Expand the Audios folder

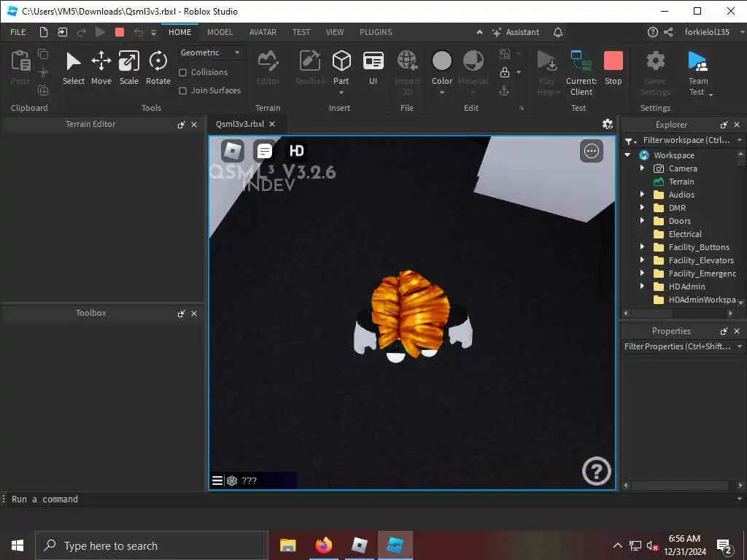pyautogui.click(x=642, y=194)
